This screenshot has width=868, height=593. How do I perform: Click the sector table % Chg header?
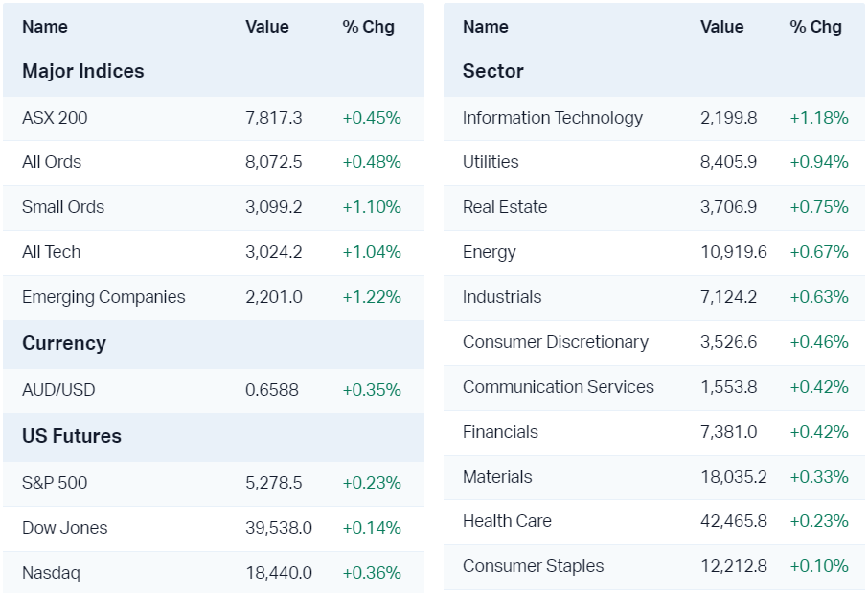coord(816,27)
